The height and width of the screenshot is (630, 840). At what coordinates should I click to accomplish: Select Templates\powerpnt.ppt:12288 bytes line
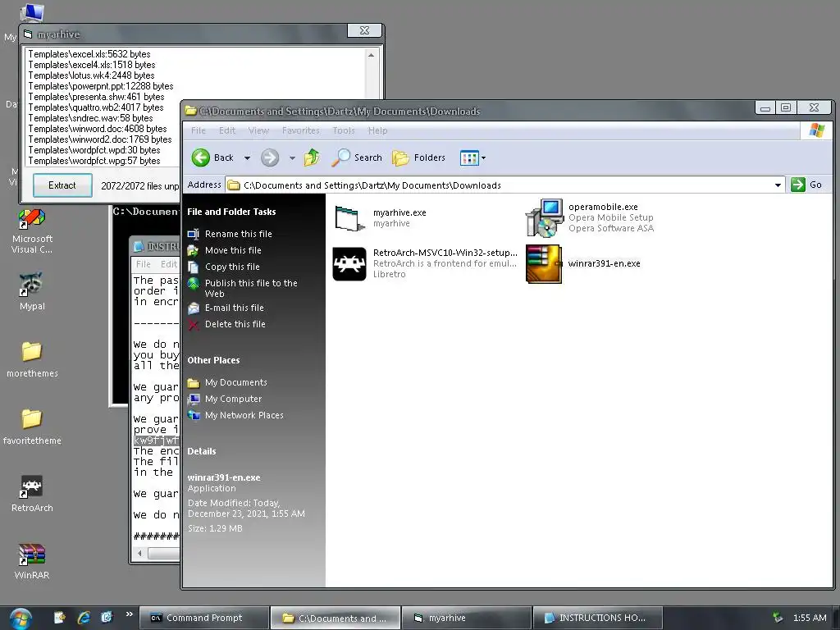pyautogui.click(x=101, y=86)
